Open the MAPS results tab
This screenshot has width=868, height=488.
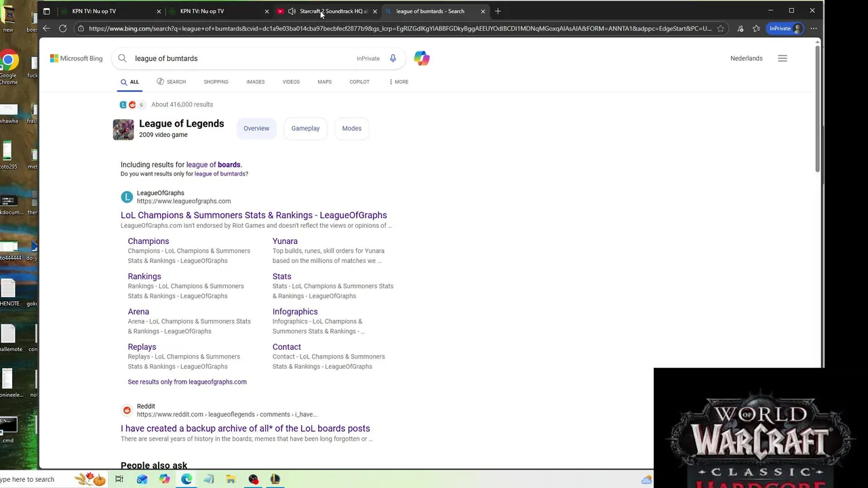324,82
